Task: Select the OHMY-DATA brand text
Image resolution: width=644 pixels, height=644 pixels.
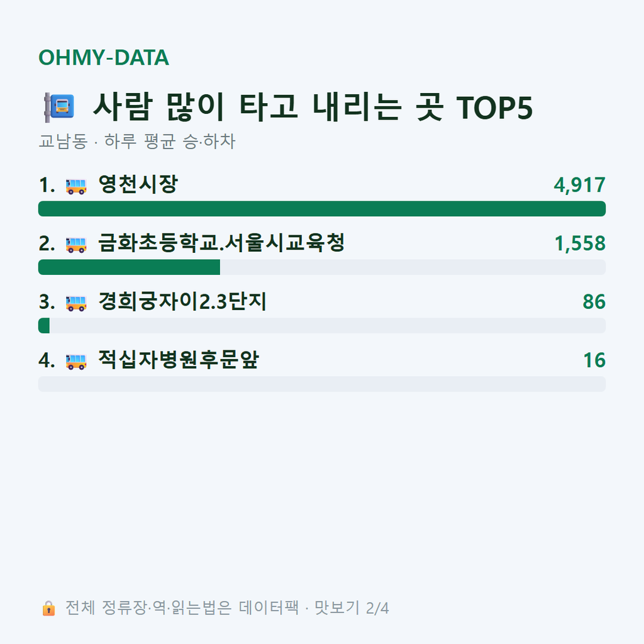Action: point(104,57)
